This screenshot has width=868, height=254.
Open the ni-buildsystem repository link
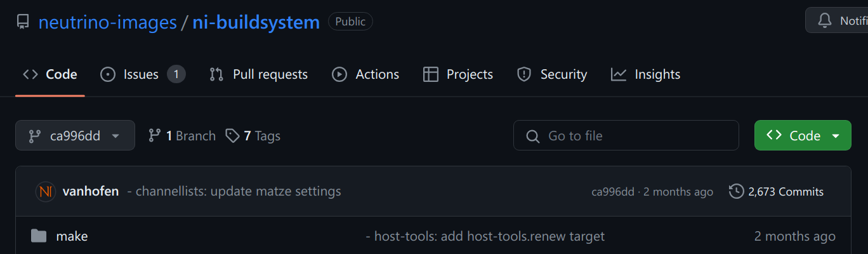point(256,22)
